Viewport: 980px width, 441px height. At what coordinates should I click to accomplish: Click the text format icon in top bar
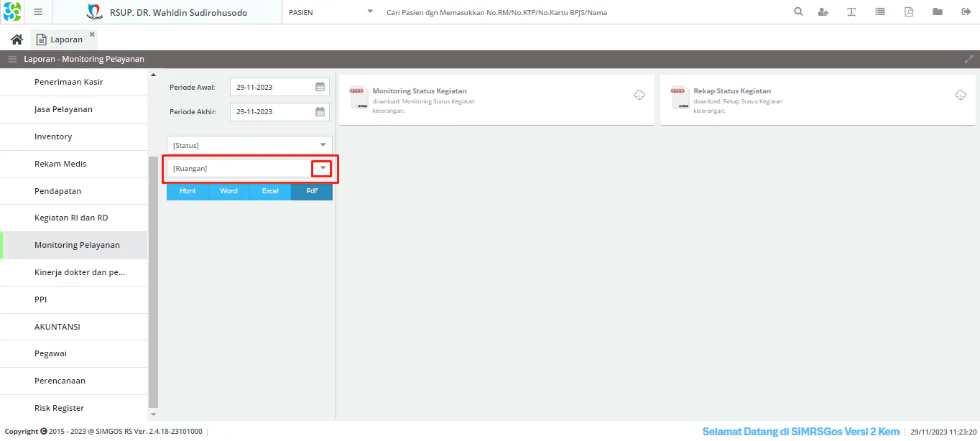click(851, 12)
